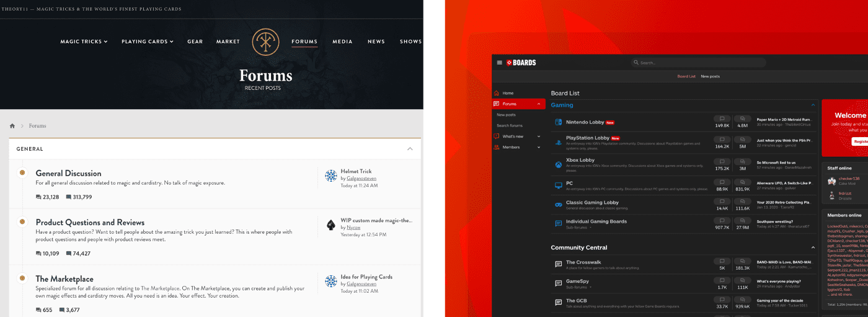Open frdrizzt's staff profile

(x=846, y=193)
